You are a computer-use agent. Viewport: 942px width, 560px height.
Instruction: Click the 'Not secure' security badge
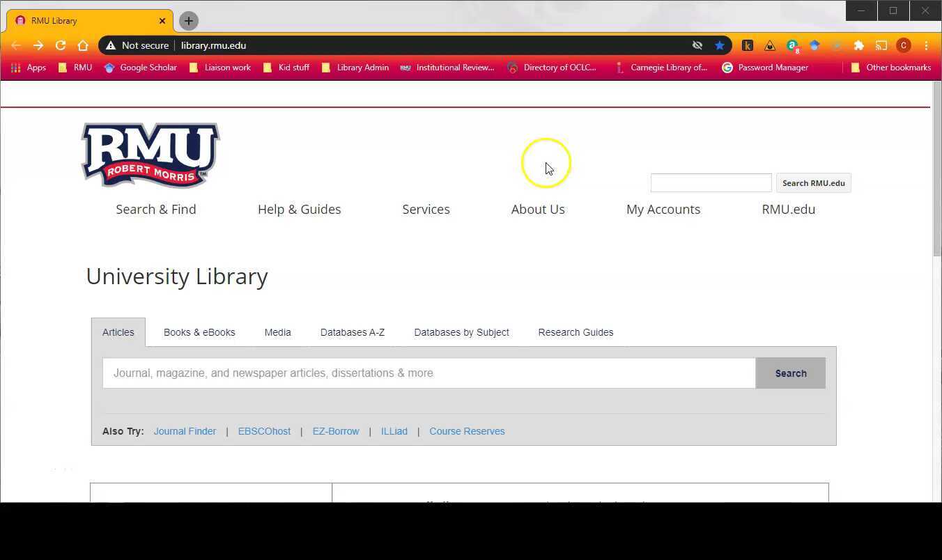(139, 45)
